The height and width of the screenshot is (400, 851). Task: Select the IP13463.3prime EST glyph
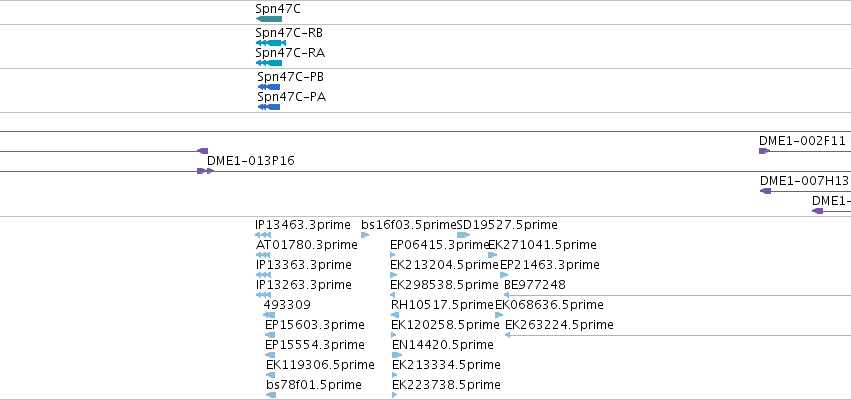pos(263,235)
